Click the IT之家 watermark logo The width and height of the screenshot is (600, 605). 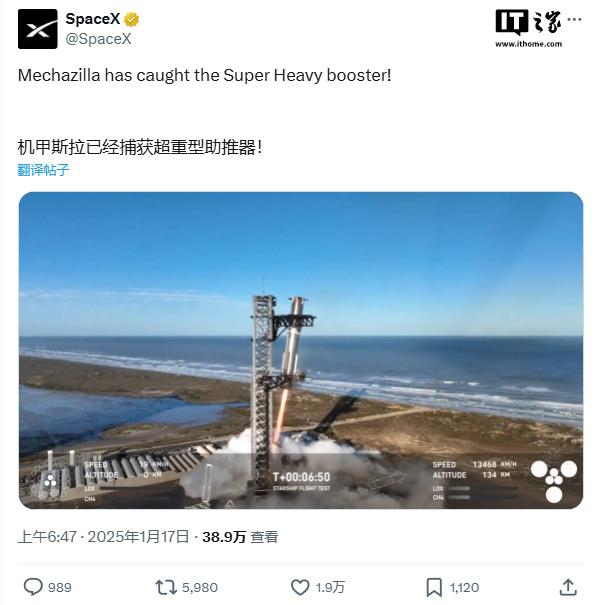528,22
